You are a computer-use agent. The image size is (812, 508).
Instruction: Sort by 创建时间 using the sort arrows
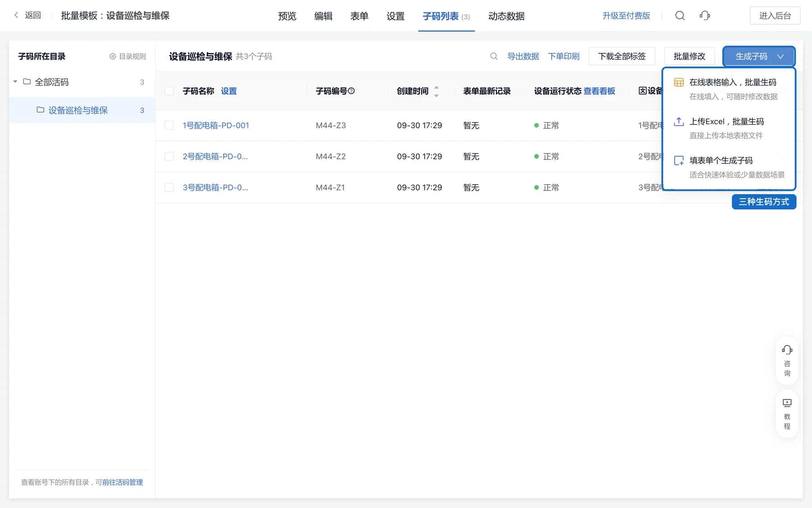coord(436,91)
